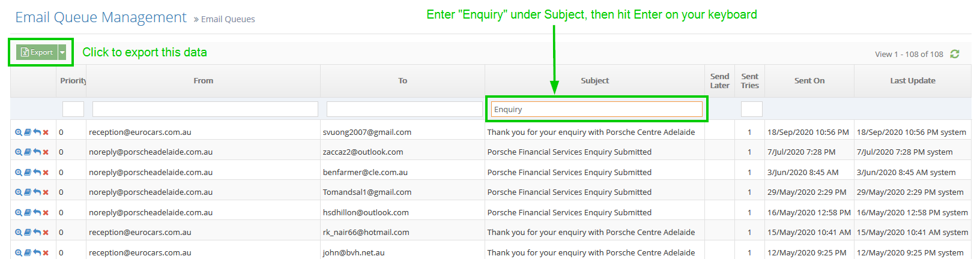Click the From filter input box
980x259 pixels.
pos(205,109)
